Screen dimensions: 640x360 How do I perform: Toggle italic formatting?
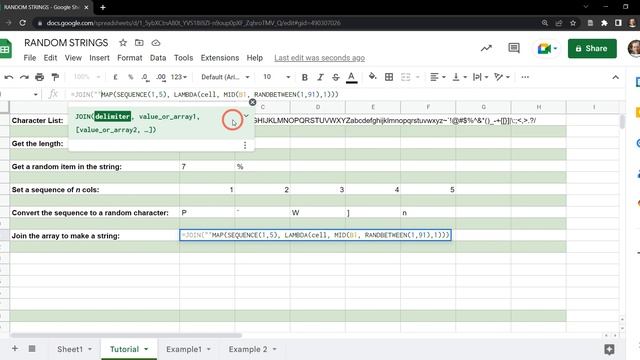pyautogui.click(x=320, y=77)
